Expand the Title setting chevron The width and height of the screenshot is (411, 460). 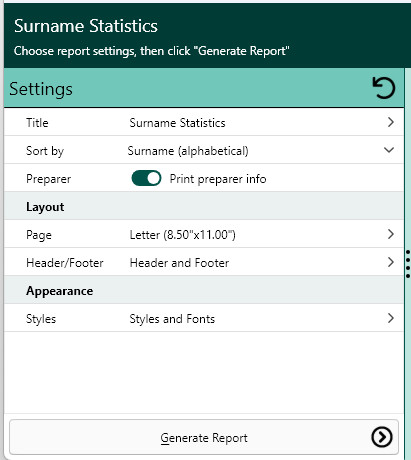pyautogui.click(x=391, y=122)
